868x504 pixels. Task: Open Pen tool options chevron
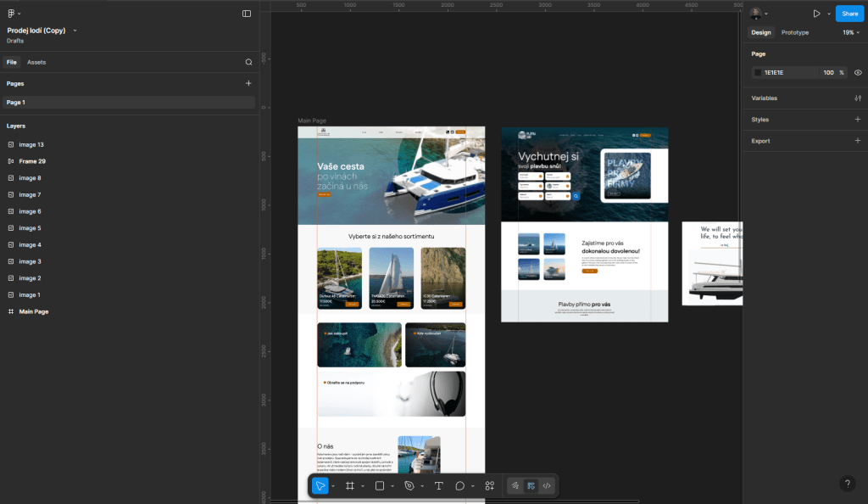pos(422,486)
